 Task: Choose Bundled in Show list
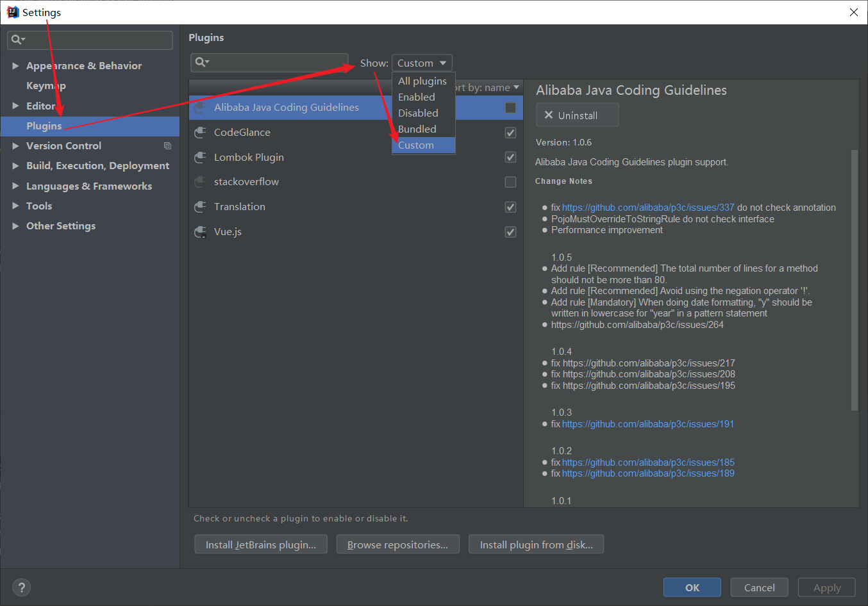(423, 129)
